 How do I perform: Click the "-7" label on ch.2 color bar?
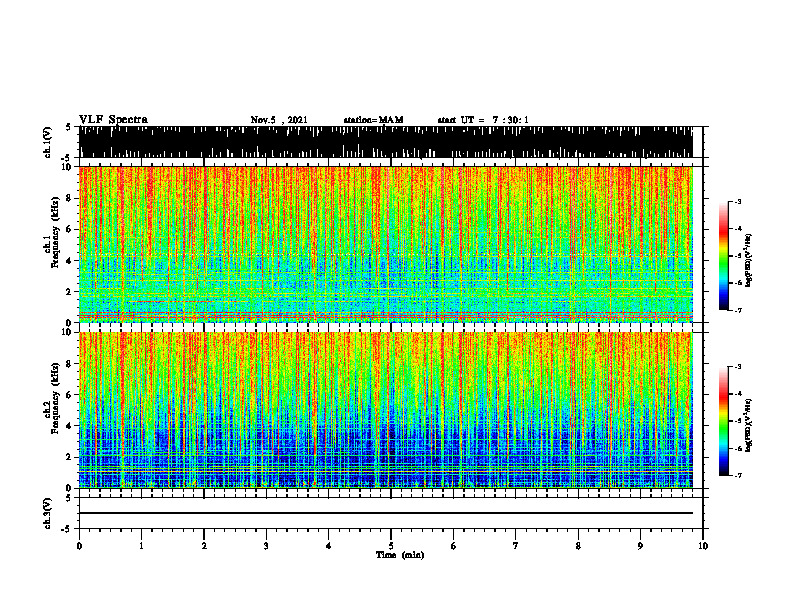click(738, 475)
